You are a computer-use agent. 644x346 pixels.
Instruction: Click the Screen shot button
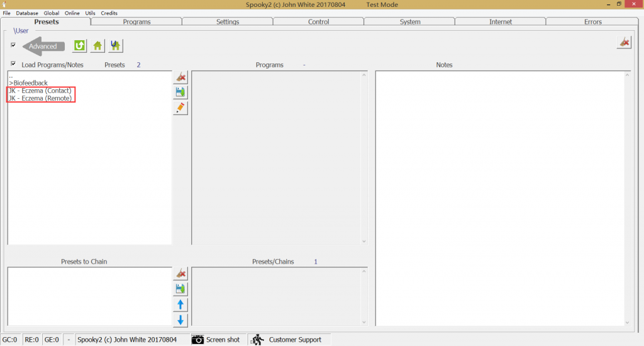tap(216, 340)
